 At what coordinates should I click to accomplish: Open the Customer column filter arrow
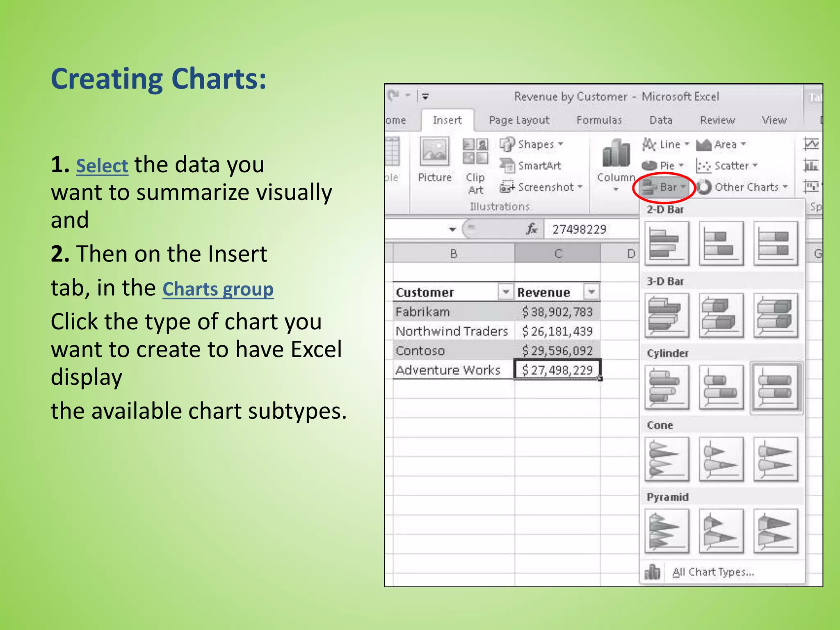(x=506, y=292)
